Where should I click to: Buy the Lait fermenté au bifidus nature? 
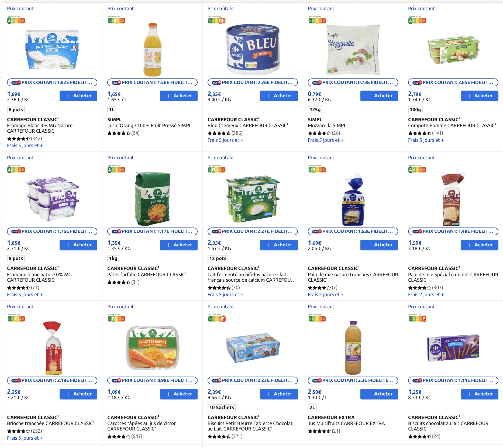[x=279, y=245]
